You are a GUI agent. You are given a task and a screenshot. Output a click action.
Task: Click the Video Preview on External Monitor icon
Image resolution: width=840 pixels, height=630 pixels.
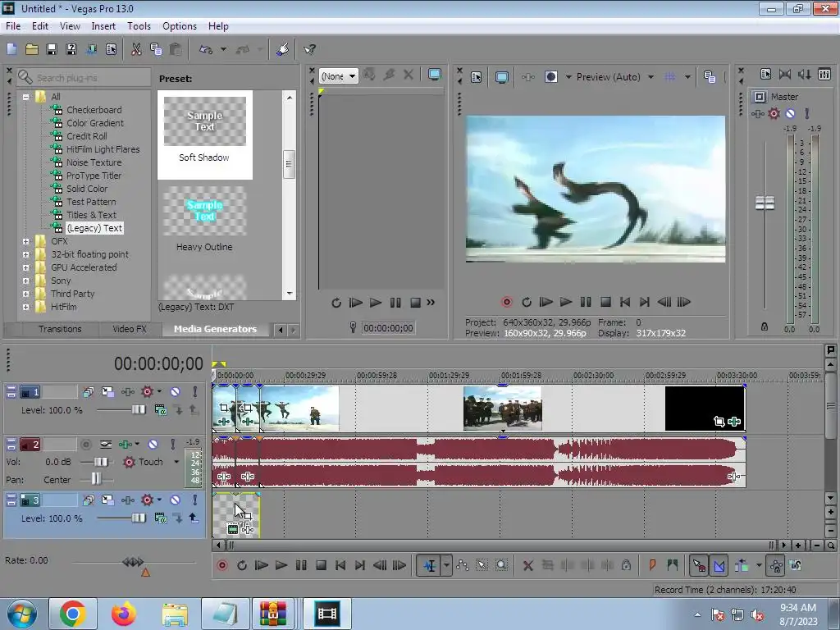[x=501, y=77]
